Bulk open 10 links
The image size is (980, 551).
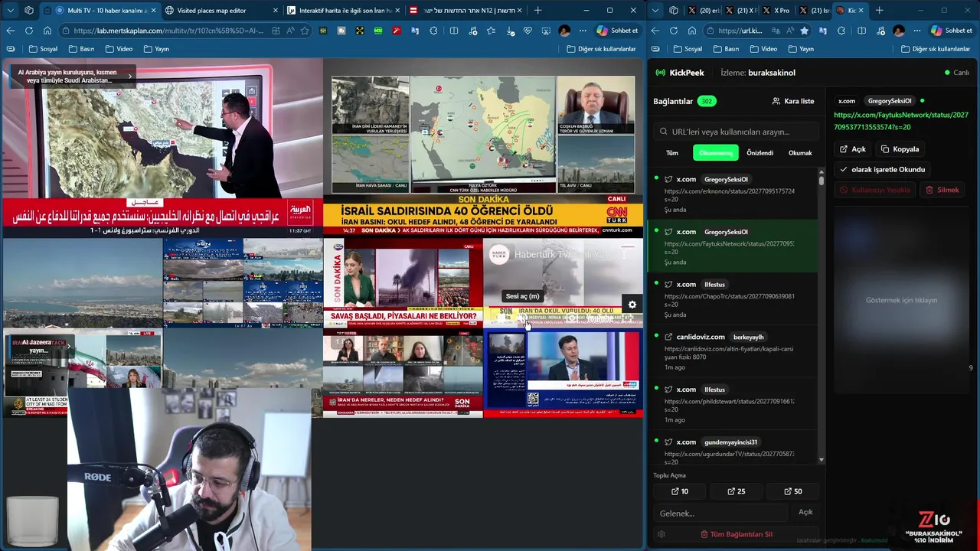click(679, 491)
